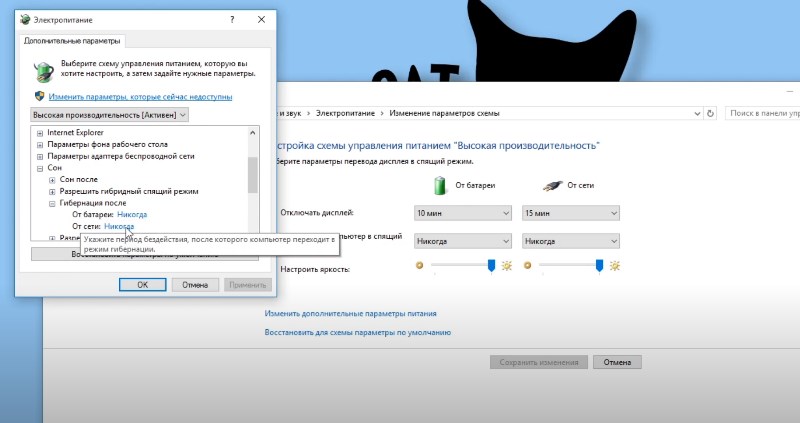This screenshot has width=800, height=423.
Task: Select the Дополнительные параметры tab
Action: click(72, 41)
